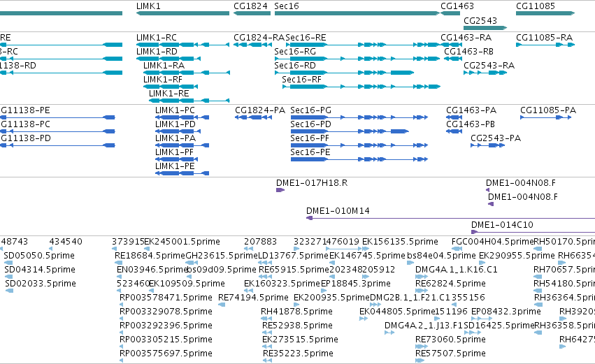Click the DMG4A.1_1.K16.C1 EST
This screenshot has width=595, height=364.
pyautogui.click(x=421, y=277)
